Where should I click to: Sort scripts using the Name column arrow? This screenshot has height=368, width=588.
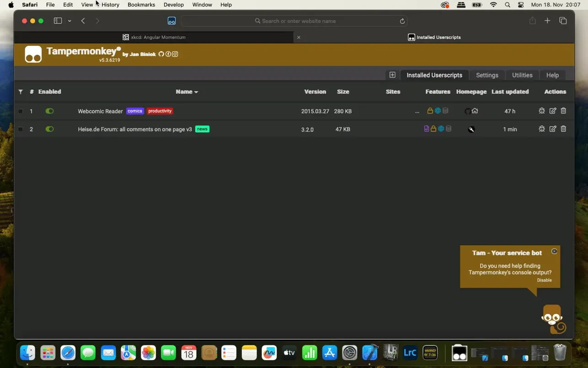tap(196, 92)
